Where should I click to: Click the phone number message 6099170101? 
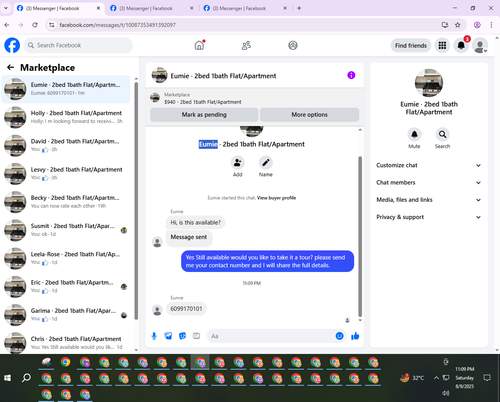[x=186, y=309]
